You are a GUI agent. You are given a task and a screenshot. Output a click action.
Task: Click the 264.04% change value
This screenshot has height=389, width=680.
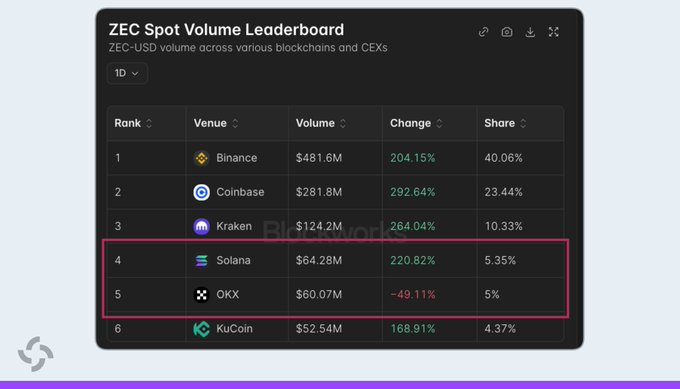[x=412, y=226]
